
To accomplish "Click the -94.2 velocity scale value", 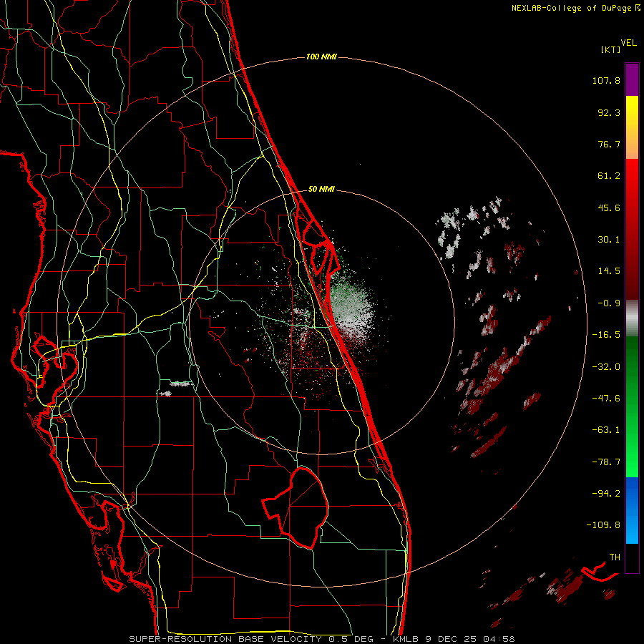I will 606,494.
